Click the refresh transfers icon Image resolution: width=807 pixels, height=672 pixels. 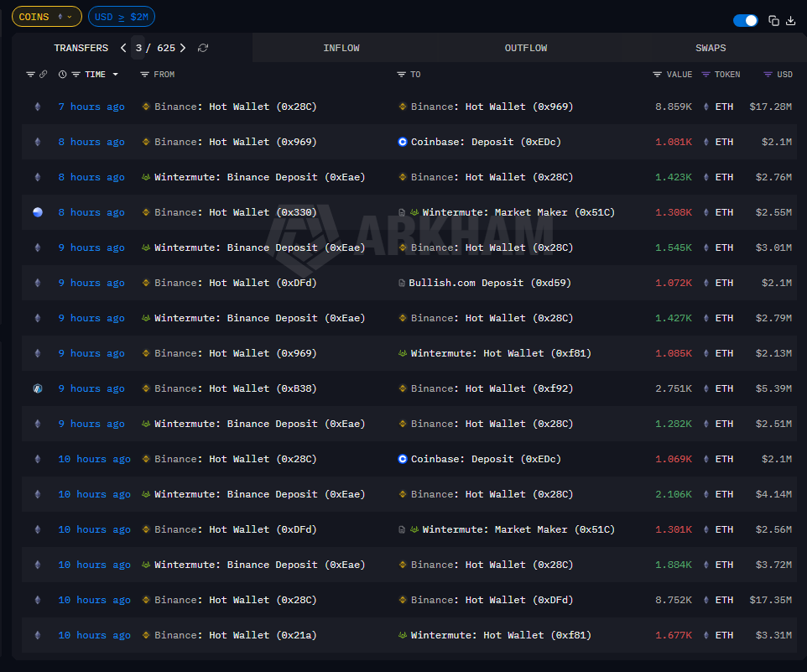click(203, 48)
